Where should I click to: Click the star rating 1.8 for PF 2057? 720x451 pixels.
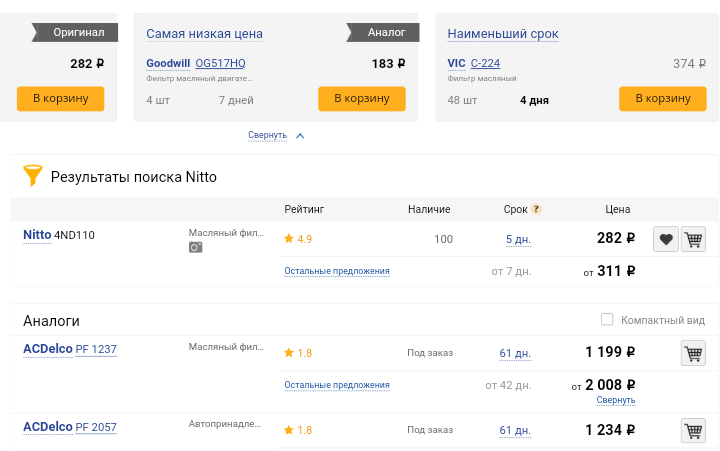(298, 430)
